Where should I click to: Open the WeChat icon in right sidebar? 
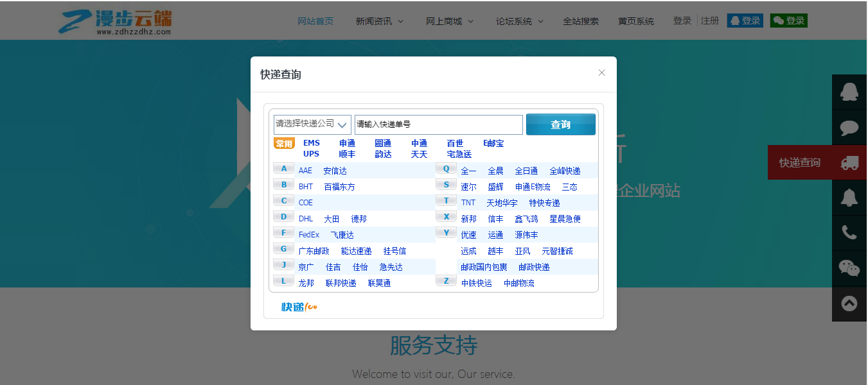click(849, 268)
